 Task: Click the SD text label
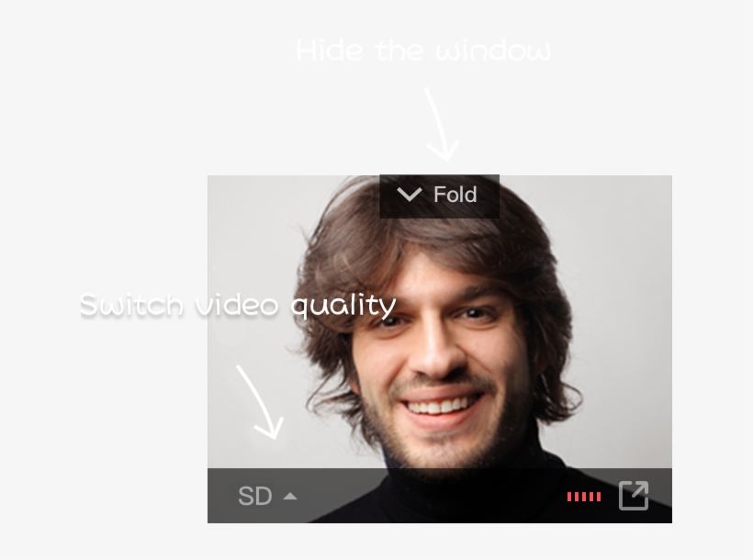tap(255, 496)
